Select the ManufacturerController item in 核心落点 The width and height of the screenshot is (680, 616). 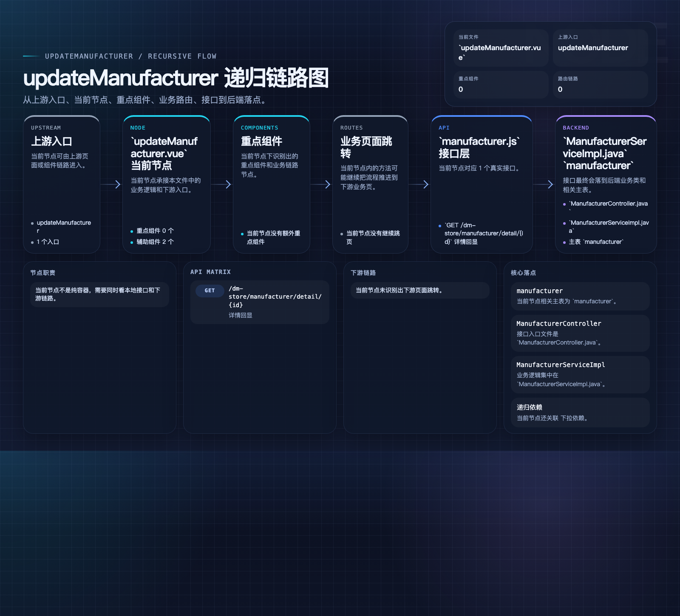[580, 333]
